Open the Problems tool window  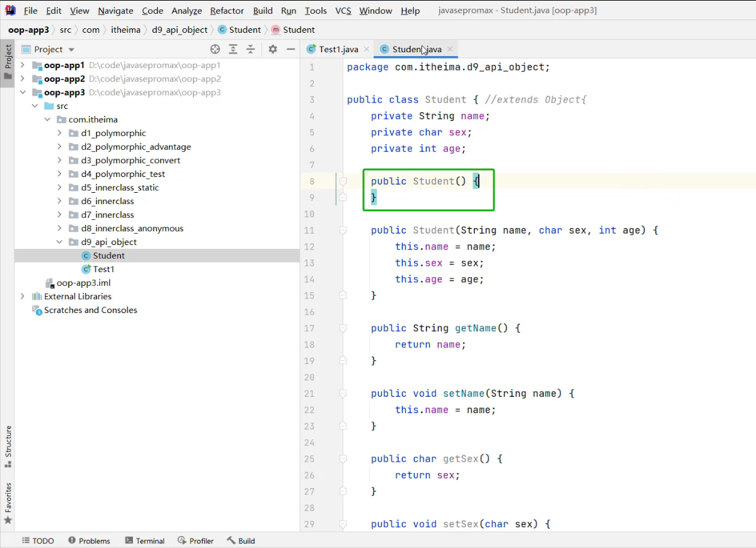click(x=89, y=540)
